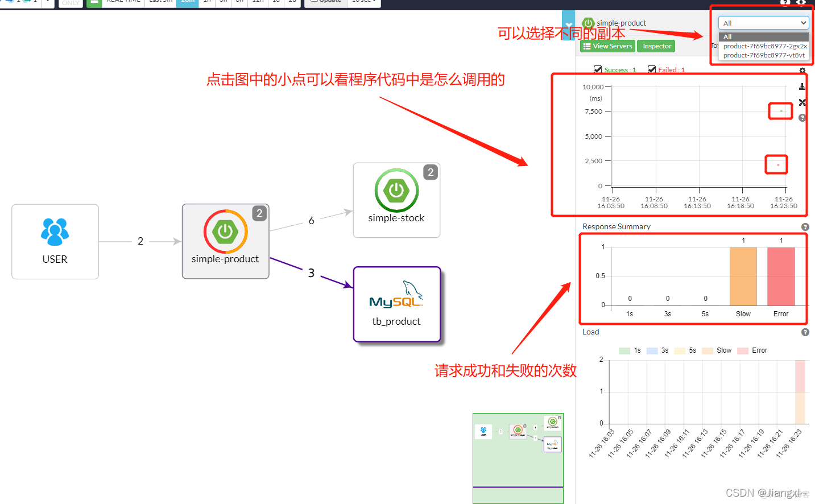Toggle the Error series in Load legend

click(x=752, y=350)
